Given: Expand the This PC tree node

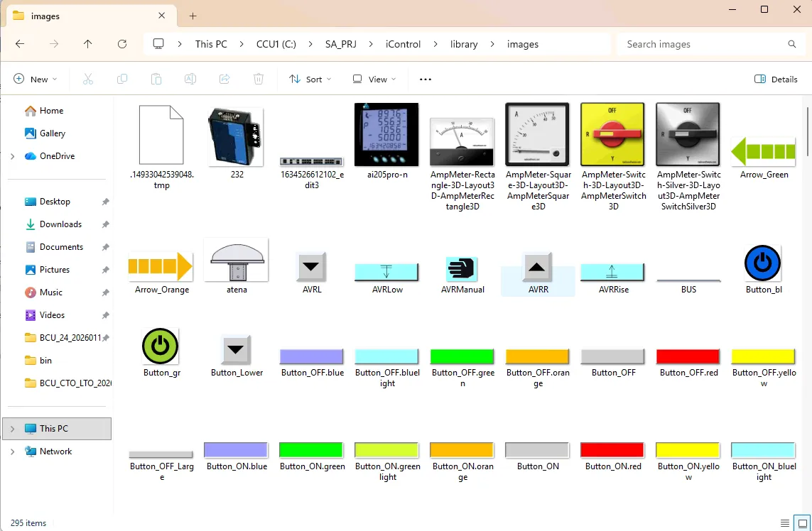Looking at the screenshot, I should click(12, 429).
